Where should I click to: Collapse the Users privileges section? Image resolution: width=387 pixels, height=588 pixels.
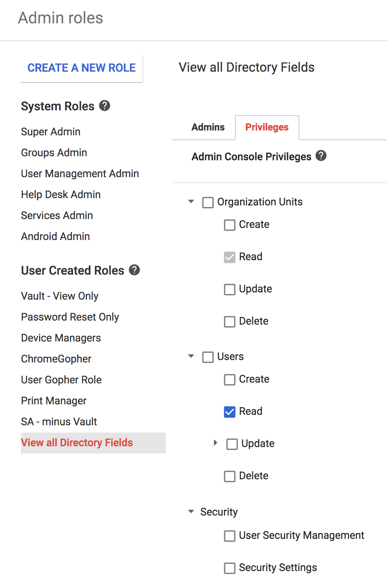pyautogui.click(x=191, y=356)
